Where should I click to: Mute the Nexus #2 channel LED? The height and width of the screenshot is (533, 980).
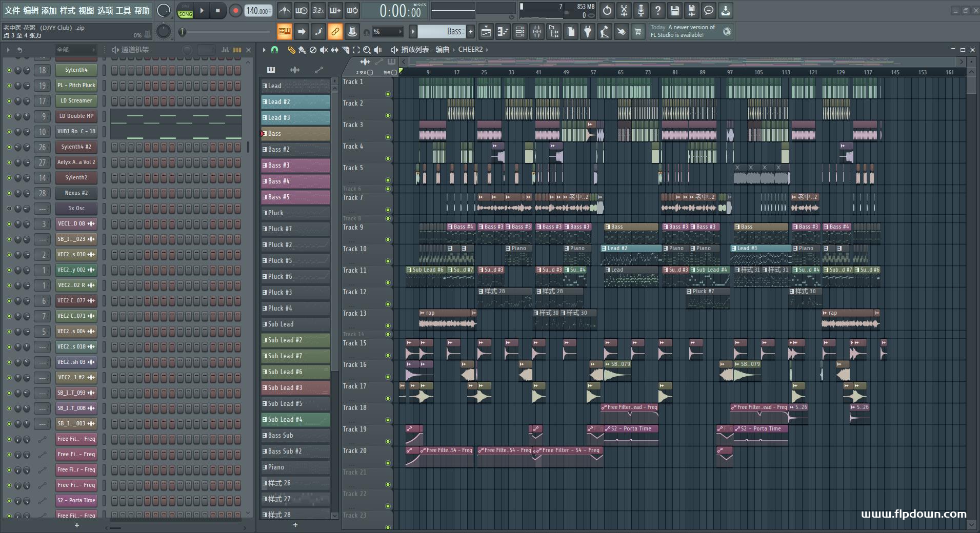[9, 193]
